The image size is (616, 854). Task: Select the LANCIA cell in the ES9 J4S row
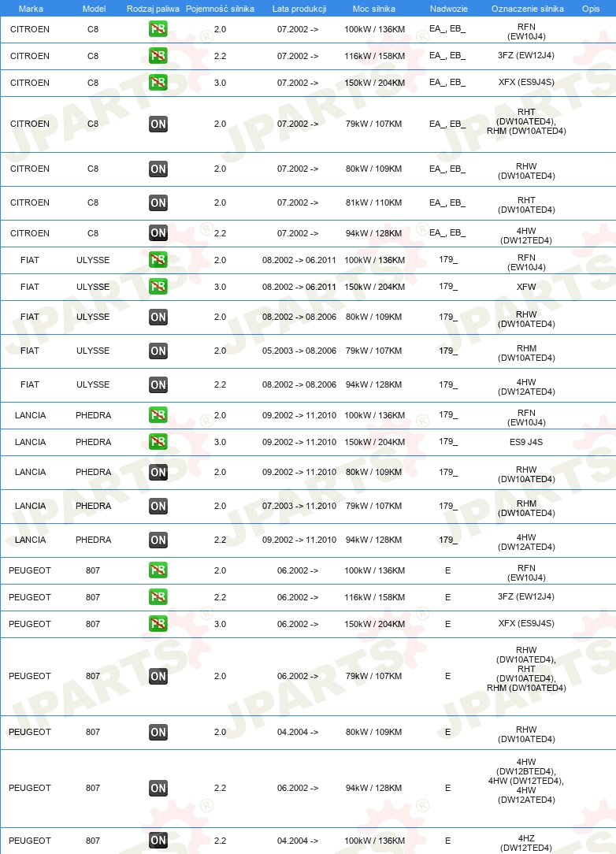pos(30,442)
